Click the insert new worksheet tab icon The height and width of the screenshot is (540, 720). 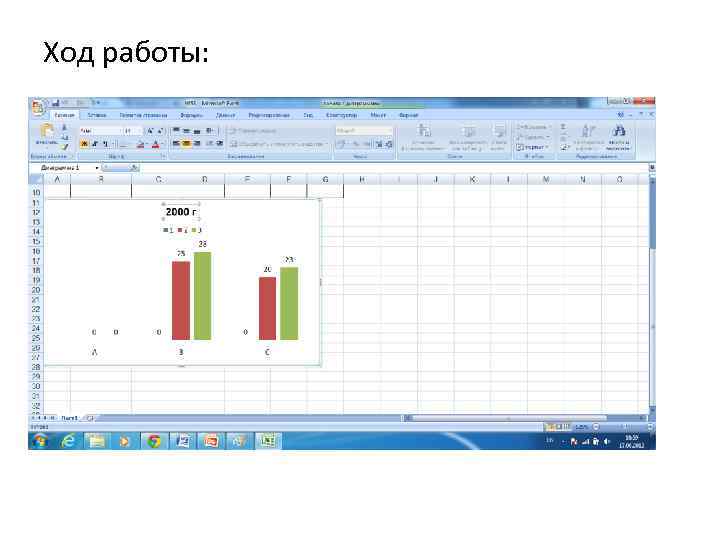pyautogui.click(x=90, y=418)
